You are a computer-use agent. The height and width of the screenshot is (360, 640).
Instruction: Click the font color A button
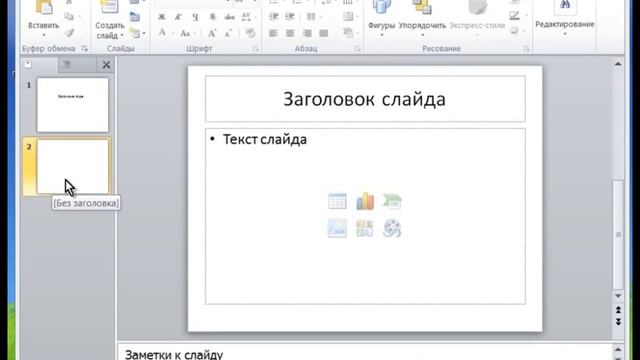click(162, 33)
